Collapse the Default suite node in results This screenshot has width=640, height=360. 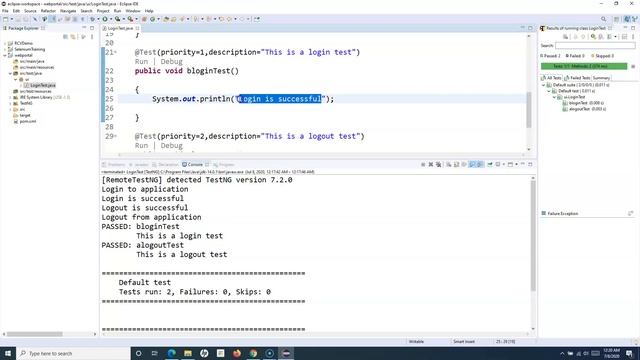[x=544, y=85]
